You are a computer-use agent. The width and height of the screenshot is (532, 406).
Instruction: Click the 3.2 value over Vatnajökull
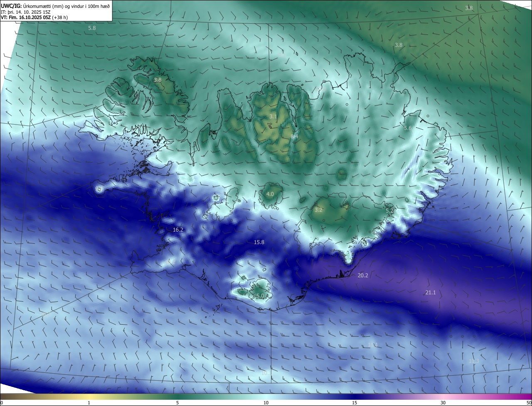[x=318, y=210]
